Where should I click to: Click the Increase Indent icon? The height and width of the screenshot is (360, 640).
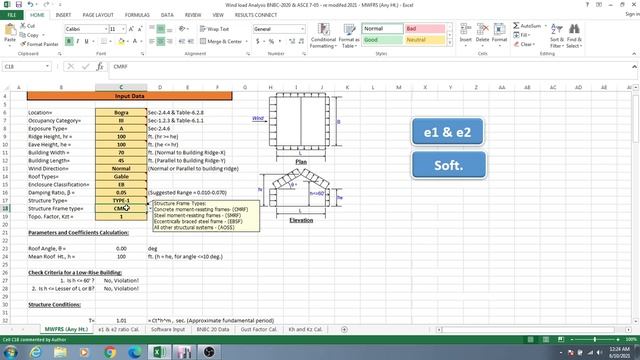(x=191, y=41)
